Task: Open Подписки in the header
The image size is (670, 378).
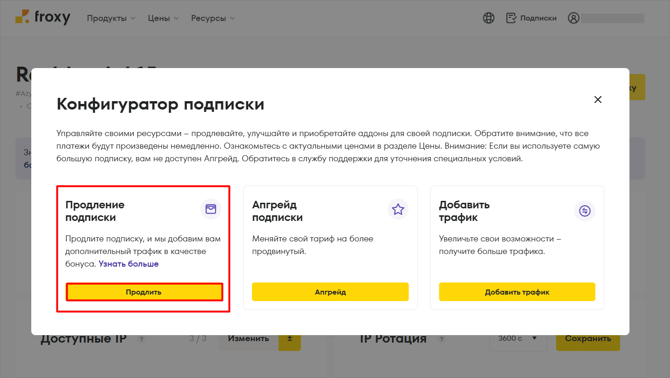Action: (532, 18)
